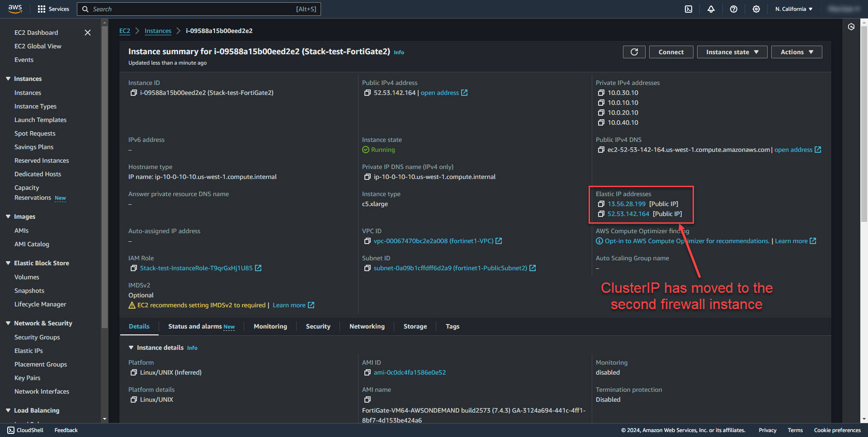Open Security Groups in the sidebar

click(37, 337)
